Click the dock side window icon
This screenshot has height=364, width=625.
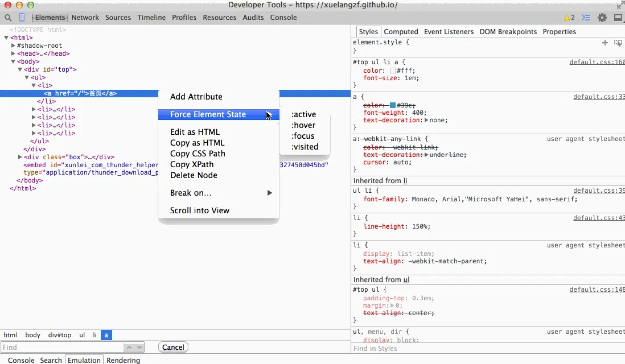(x=618, y=18)
